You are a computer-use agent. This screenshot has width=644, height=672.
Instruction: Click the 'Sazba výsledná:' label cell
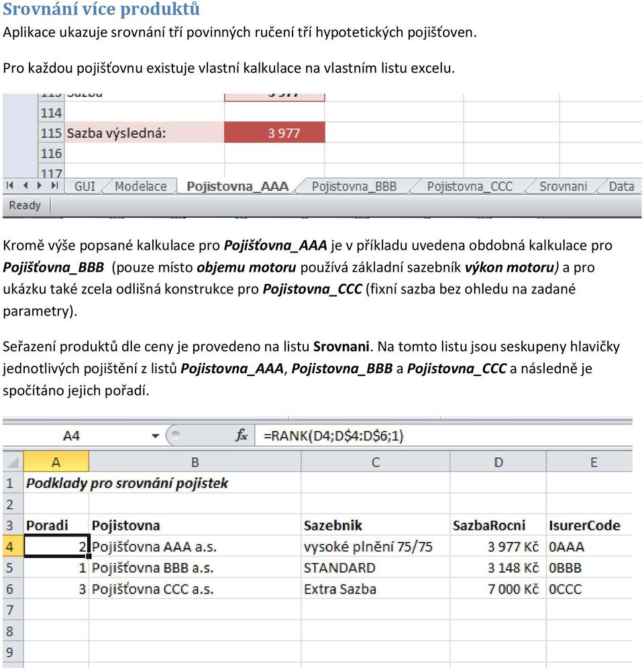pos(144,133)
